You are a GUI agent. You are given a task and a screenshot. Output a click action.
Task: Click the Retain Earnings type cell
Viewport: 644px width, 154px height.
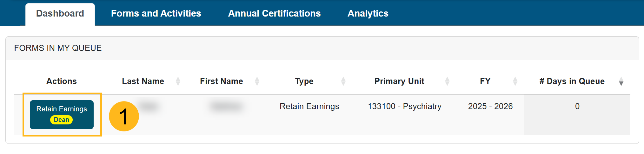click(x=309, y=106)
